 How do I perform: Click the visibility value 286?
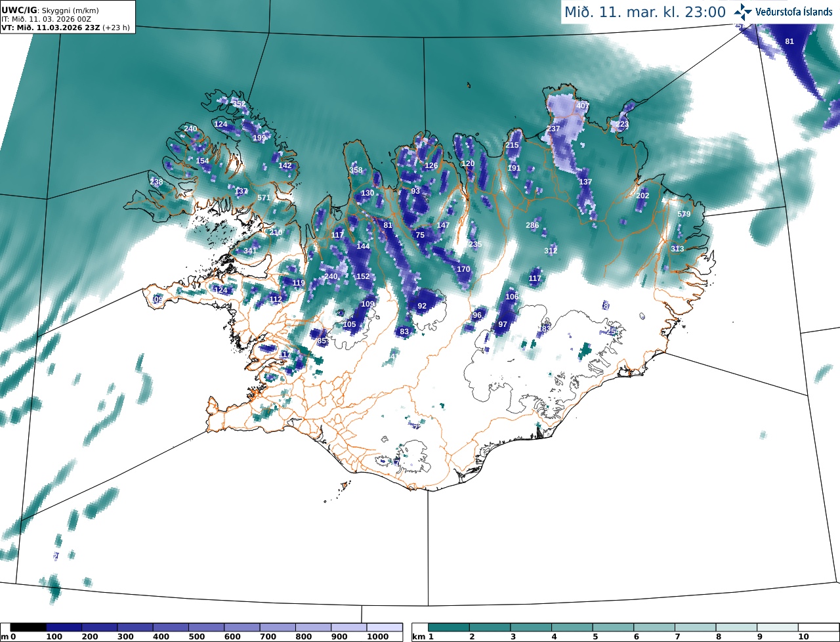pos(532,225)
